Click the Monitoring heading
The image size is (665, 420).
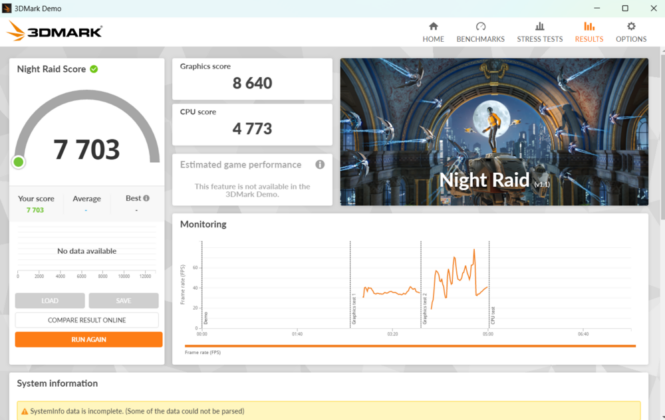click(203, 224)
